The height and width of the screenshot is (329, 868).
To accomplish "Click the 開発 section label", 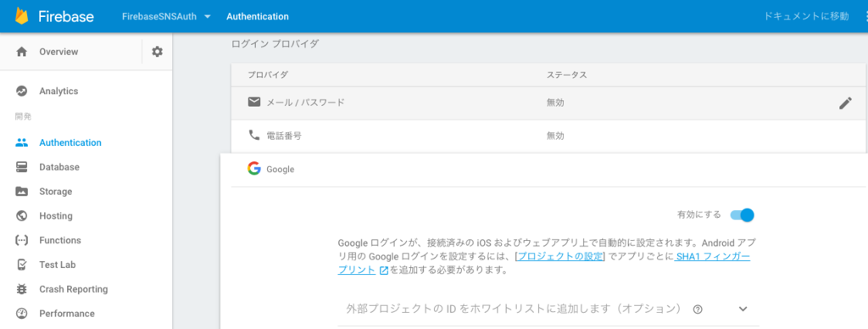I will (23, 116).
